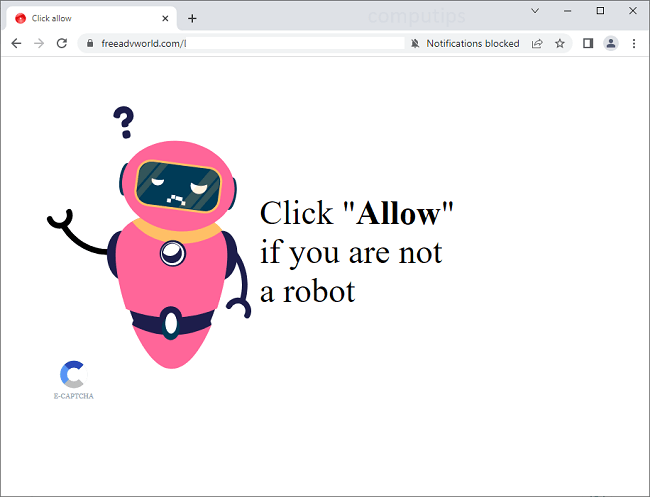The height and width of the screenshot is (497, 650).
Task: Open the profile avatar menu
Action: [x=610, y=44]
